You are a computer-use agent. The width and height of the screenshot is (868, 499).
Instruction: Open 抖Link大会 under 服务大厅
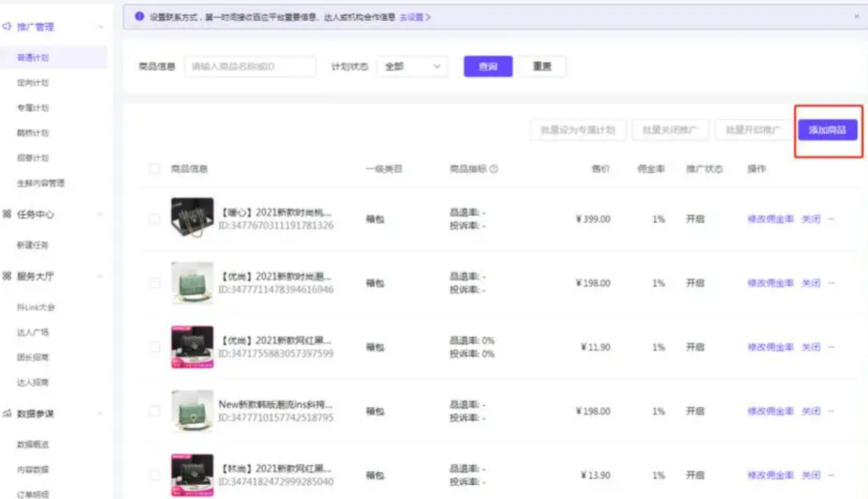[x=36, y=307]
